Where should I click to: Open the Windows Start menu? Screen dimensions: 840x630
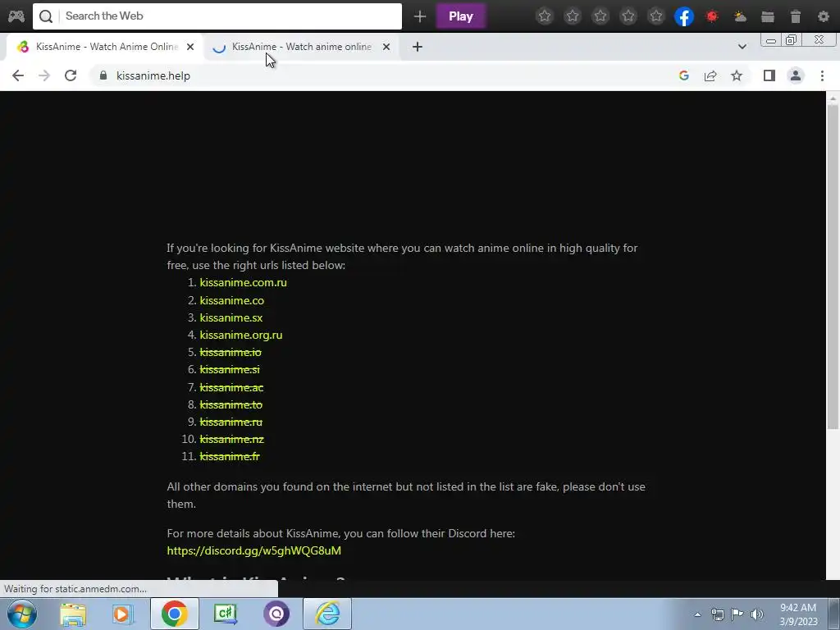pyautogui.click(x=21, y=614)
